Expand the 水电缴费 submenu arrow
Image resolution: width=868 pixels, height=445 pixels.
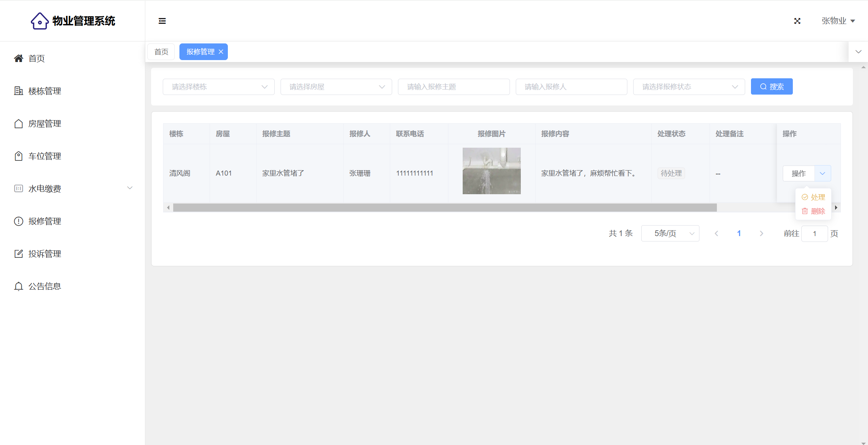pos(130,188)
